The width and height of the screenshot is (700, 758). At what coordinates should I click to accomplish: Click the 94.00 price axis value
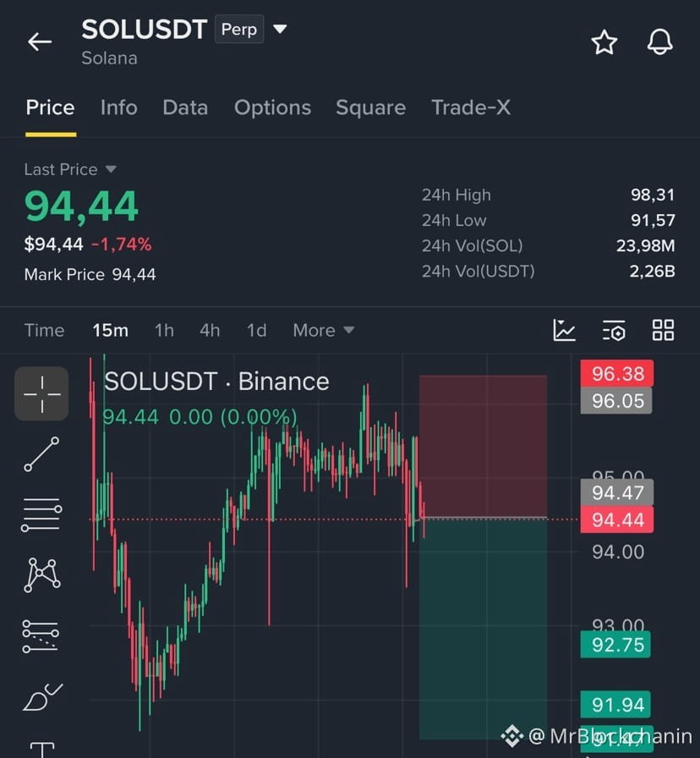[618, 552]
